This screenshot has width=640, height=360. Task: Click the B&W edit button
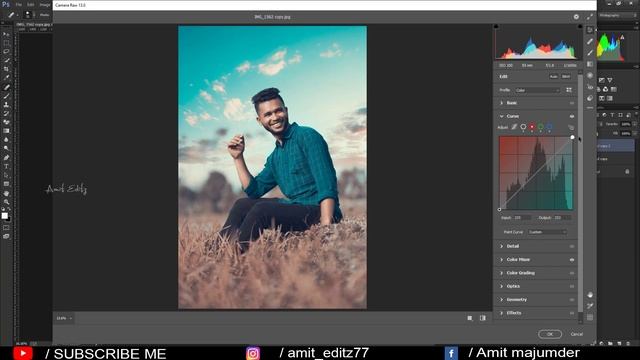(x=566, y=76)
